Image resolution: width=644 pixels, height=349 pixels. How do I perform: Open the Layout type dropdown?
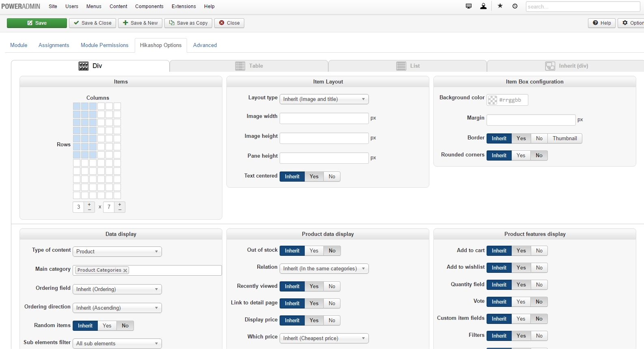324,99
